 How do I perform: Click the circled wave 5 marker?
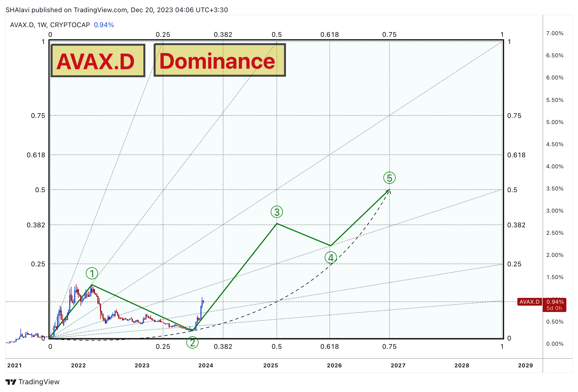coord(389,178)
